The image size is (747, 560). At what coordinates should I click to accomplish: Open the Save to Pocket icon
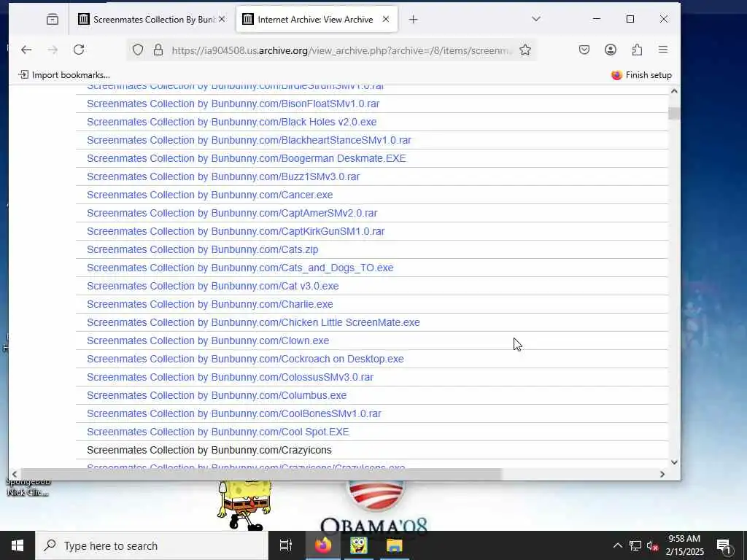584,50
